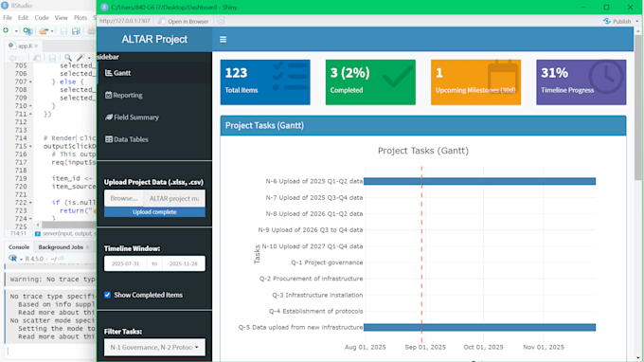The height and width of the screenshot is (362, 644).
Task: Switch to the Console tab in RStudio
Action: (19, 247)
